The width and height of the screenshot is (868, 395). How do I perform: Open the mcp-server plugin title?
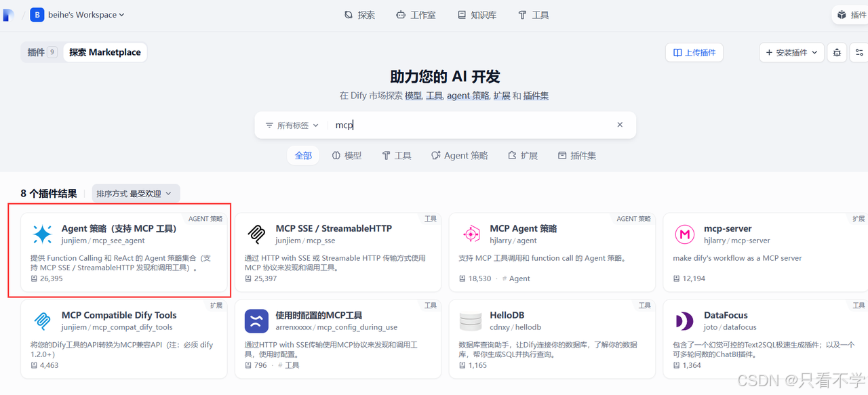pos(728,228)
